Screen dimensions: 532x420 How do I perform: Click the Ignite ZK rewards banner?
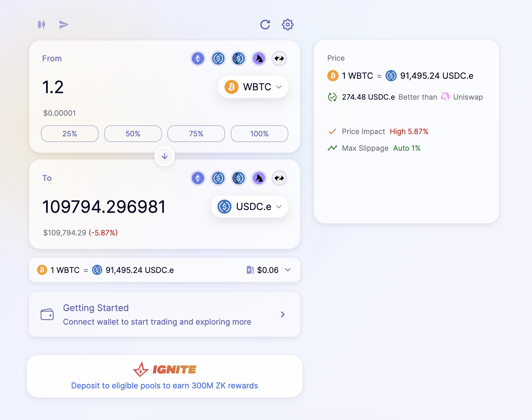tap(165, 376)
